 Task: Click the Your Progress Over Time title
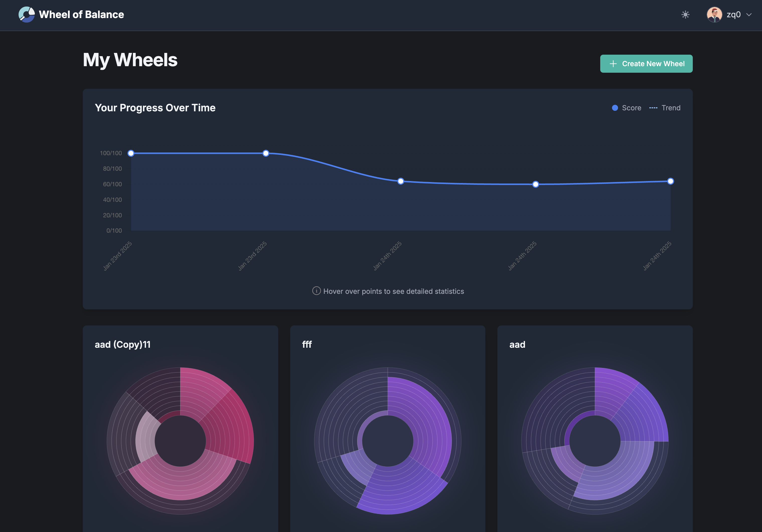point(155,108)
